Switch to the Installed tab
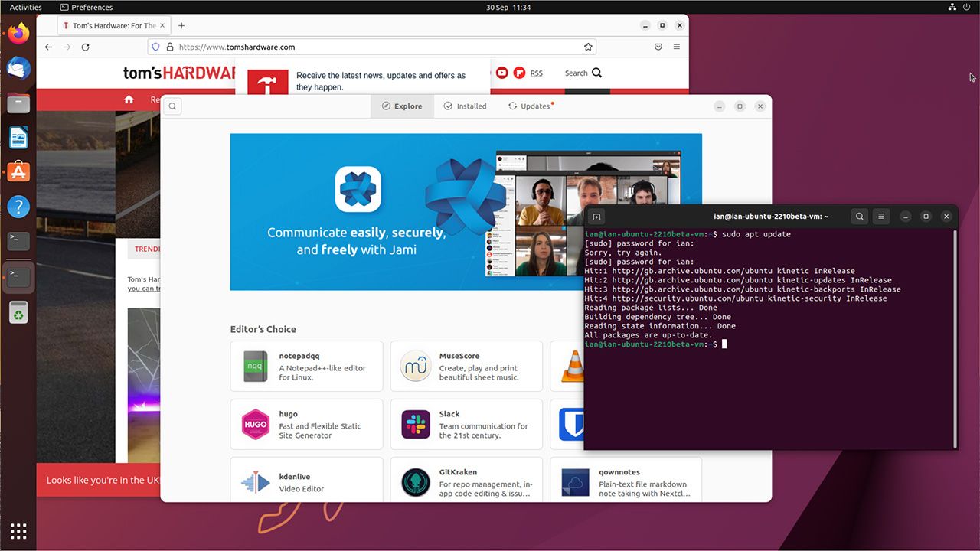Screen dimensions: 980x551 (x=465, y=106)
